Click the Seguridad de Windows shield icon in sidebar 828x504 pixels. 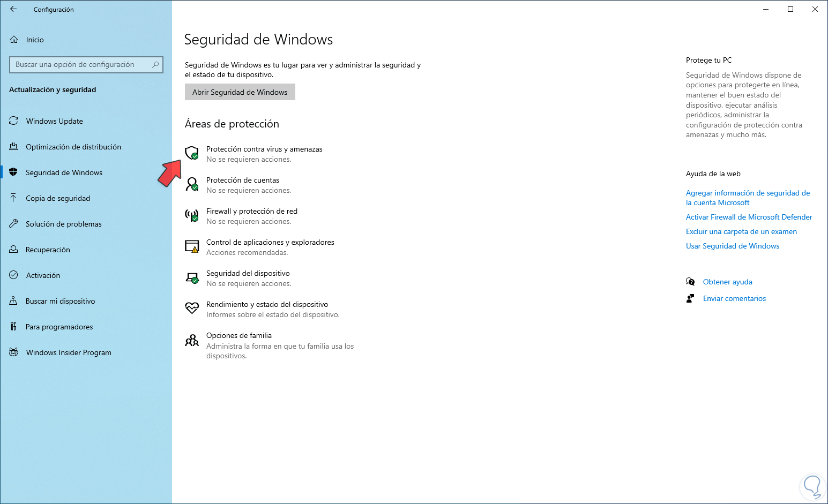coord(13,172)
